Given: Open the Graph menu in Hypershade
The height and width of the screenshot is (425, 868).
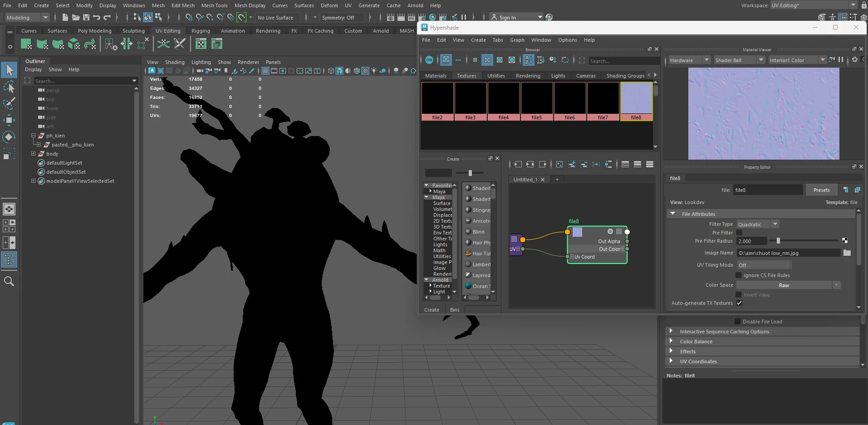Looking at the screenshot, I should (x=517, y=40).
